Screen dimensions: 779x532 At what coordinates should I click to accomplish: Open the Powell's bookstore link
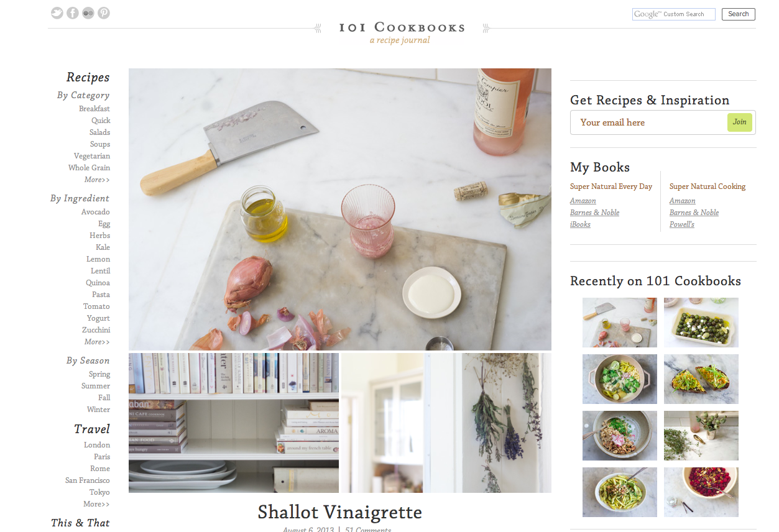pos(682,224)
